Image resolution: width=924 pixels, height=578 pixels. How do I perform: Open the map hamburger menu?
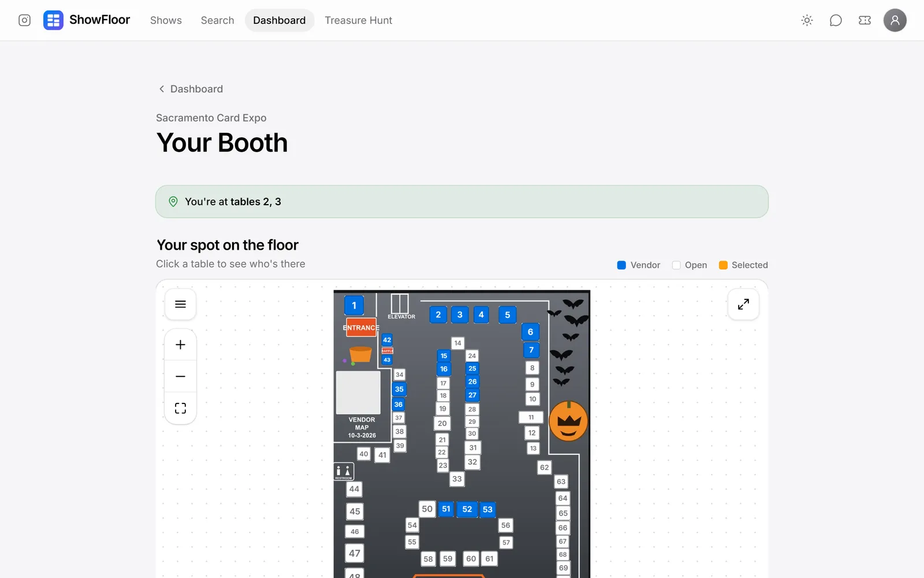[x=180, y=304]
